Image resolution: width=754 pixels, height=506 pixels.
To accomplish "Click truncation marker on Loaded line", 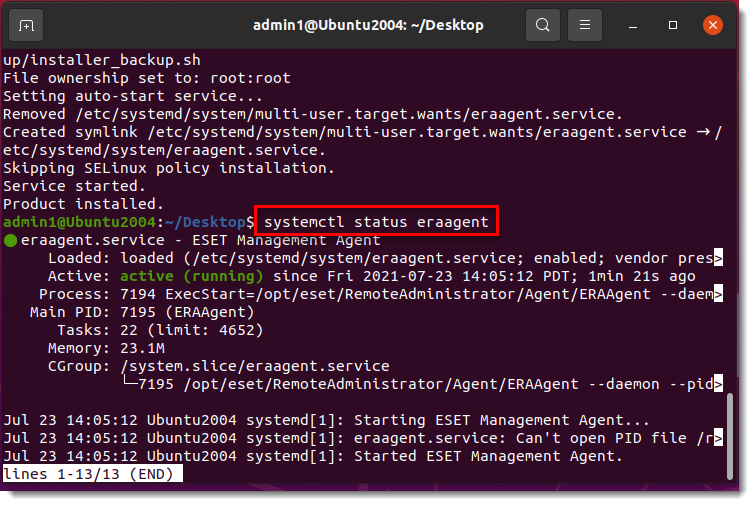I will 718,258.
